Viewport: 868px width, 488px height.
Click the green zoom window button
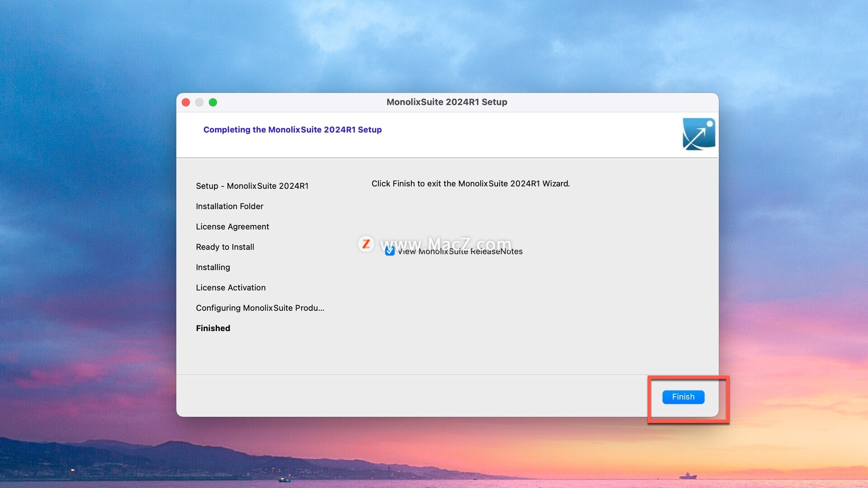[x=213, y=103]
